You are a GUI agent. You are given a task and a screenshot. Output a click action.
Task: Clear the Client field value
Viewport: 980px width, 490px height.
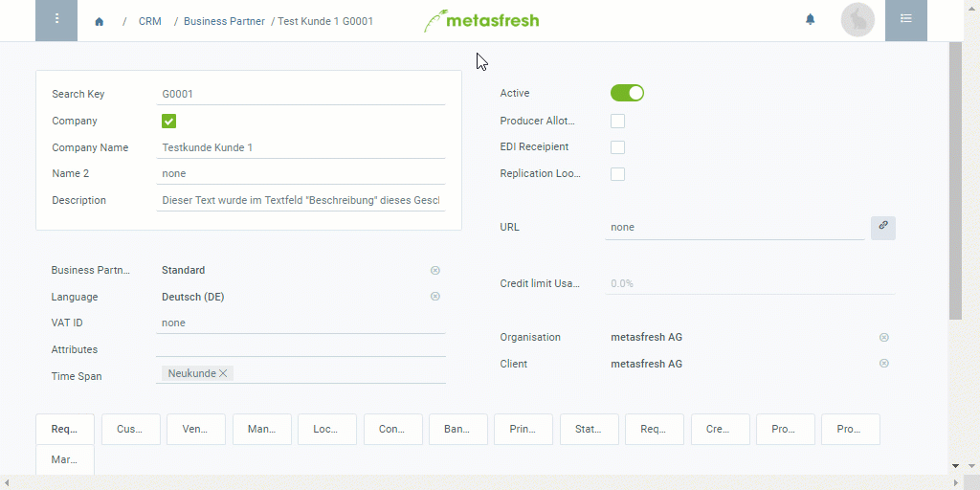click(x=883, y=364)
